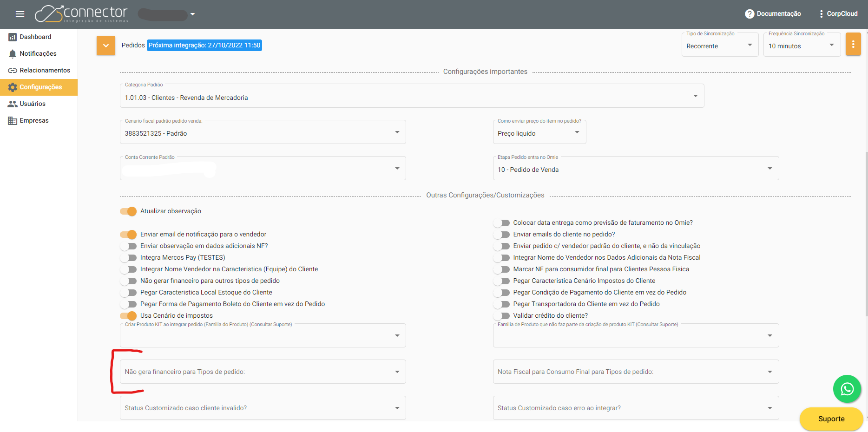The height and width of the screenshot is (432, 868).
Task: Enable Pegar Caracteristica Cenário Impostos toggle
Action: 501,281
